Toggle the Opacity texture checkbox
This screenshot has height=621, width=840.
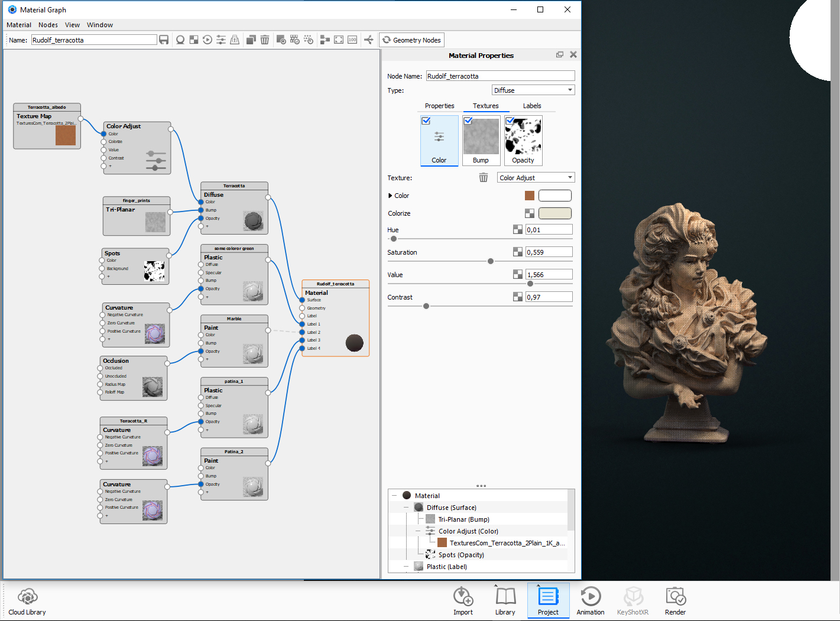[510, 121]
